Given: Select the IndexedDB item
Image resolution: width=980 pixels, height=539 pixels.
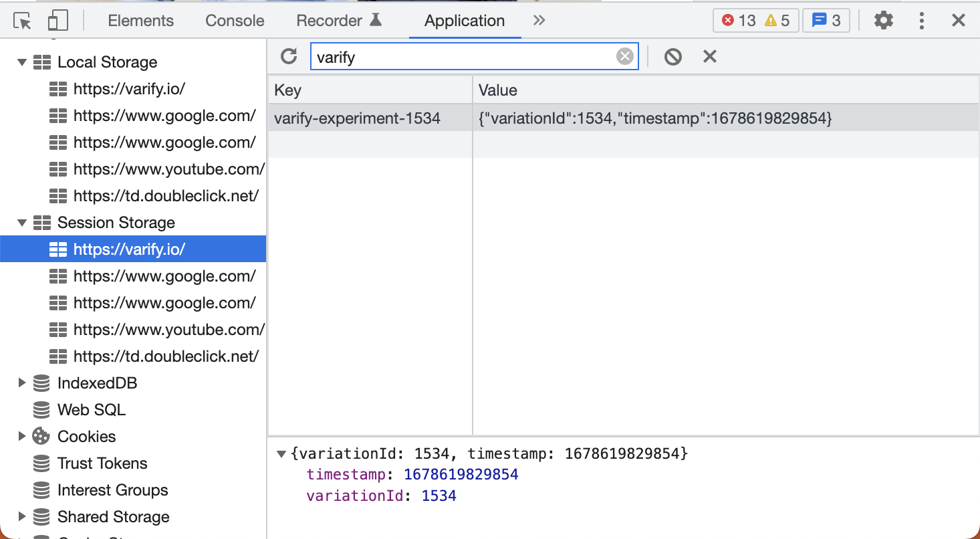Looking at the screenshot, I should click(97, 383).
